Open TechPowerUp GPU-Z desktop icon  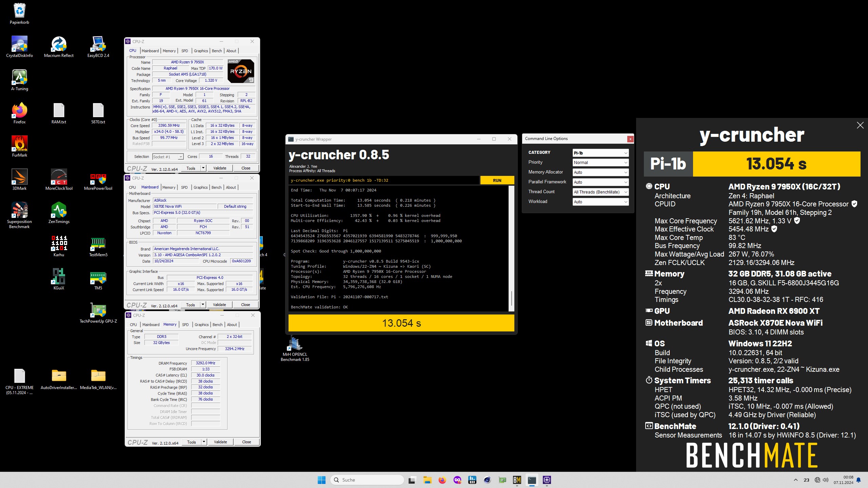click(98, 312)
